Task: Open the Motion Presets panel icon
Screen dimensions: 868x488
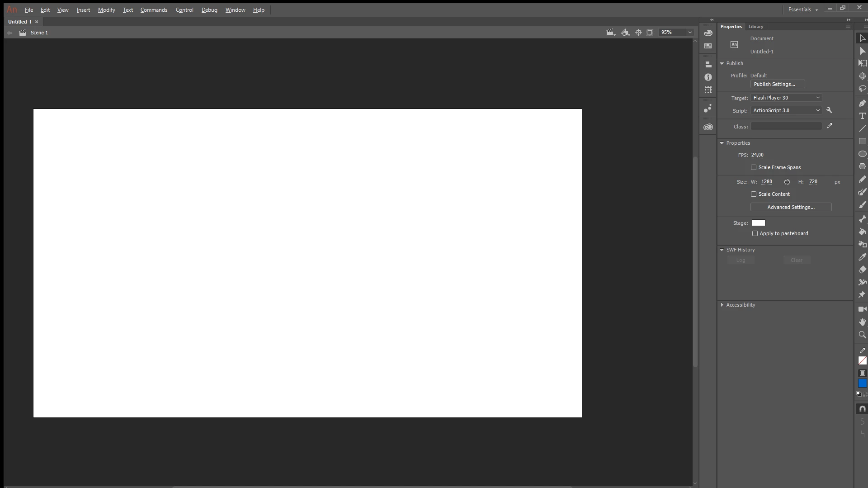Action: coord(708,109)
